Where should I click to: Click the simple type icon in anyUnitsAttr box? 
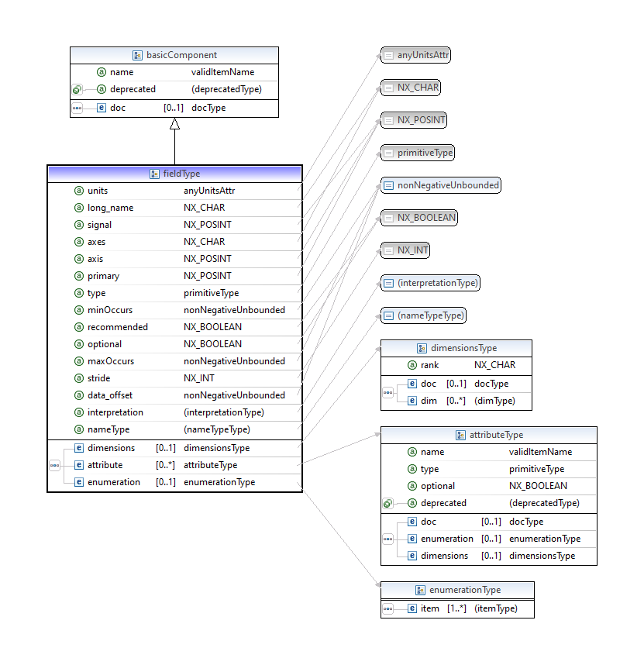pos(389,55)
